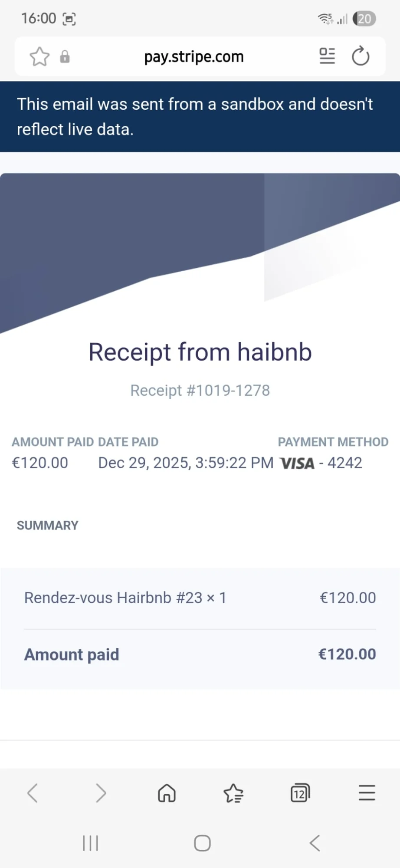Image resolution: width=400 pixels, height=868 pixels.
Task: Go back with browser back arrow
Action: (33, 793)
